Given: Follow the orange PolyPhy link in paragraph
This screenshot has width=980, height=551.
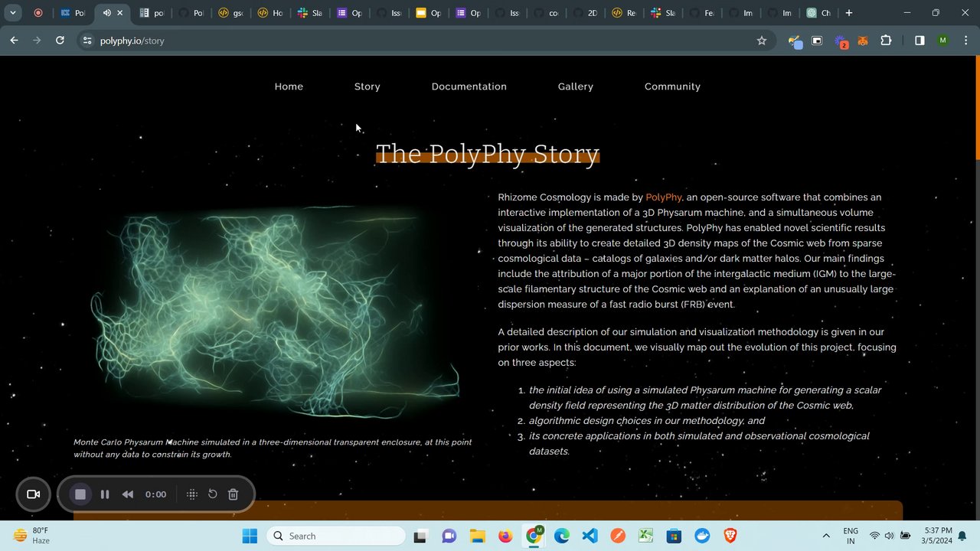Looking at the screenshot, I should [x=664, y=197].
